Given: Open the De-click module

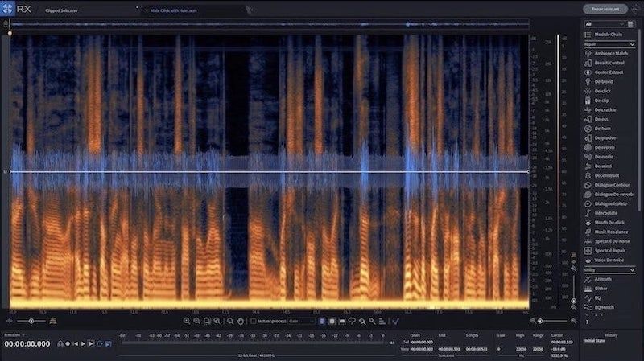Looking at the screenshot, I should [x=605, y=91].
